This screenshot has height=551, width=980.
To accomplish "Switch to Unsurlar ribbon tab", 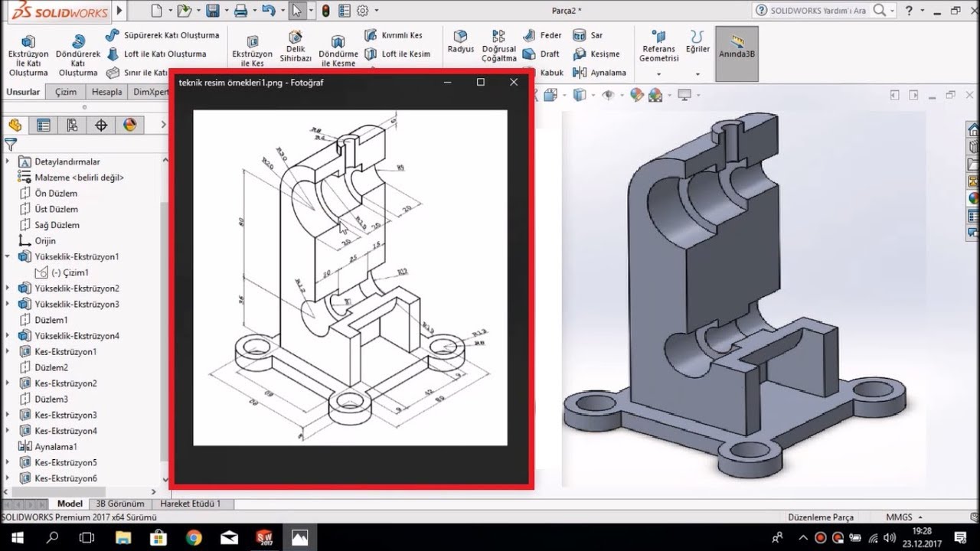I will 23,92.
